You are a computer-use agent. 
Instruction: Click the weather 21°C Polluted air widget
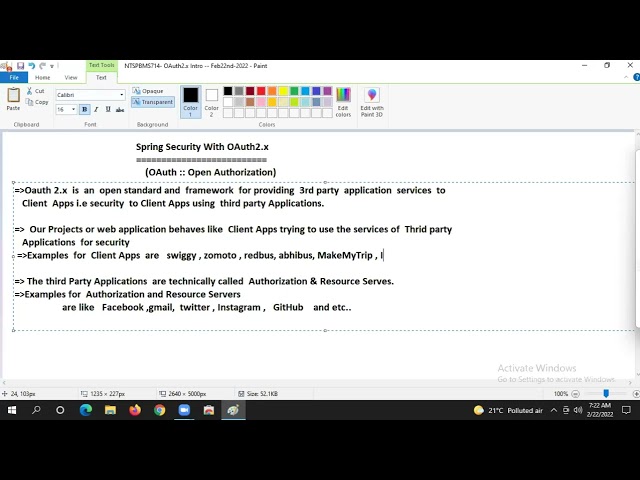[508, 410]
